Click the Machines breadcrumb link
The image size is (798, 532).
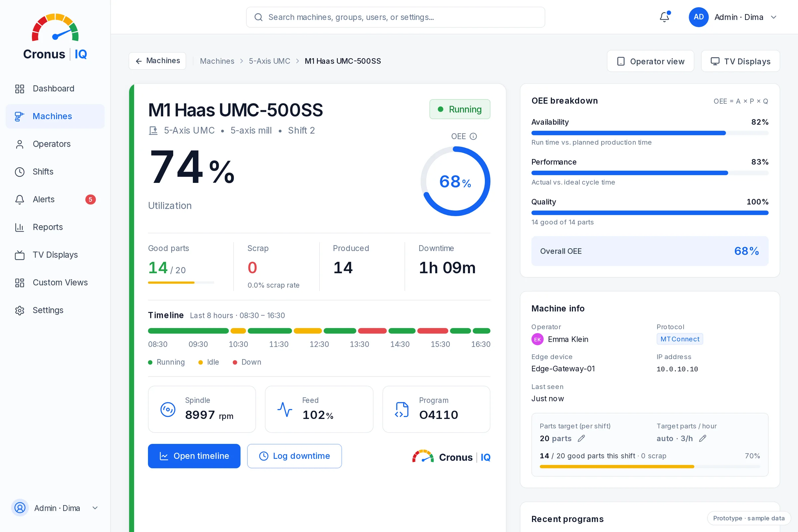pyautogui.click(x=217, y=61)
